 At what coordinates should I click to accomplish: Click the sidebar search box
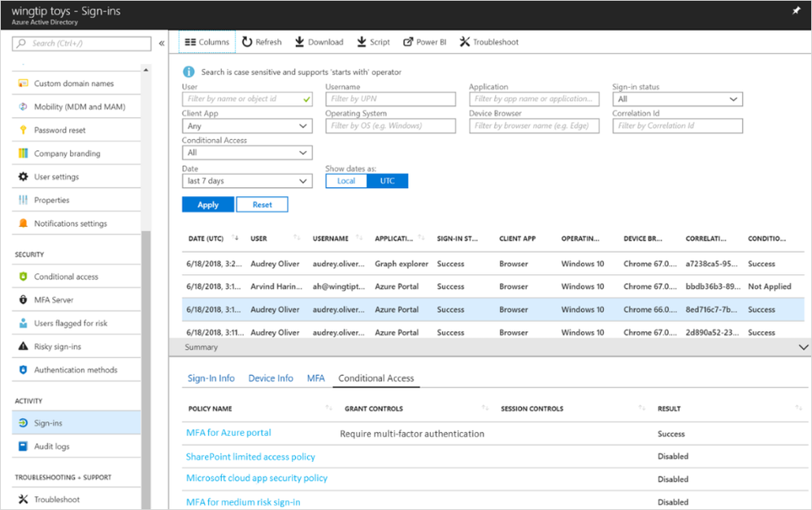[82, 44]
